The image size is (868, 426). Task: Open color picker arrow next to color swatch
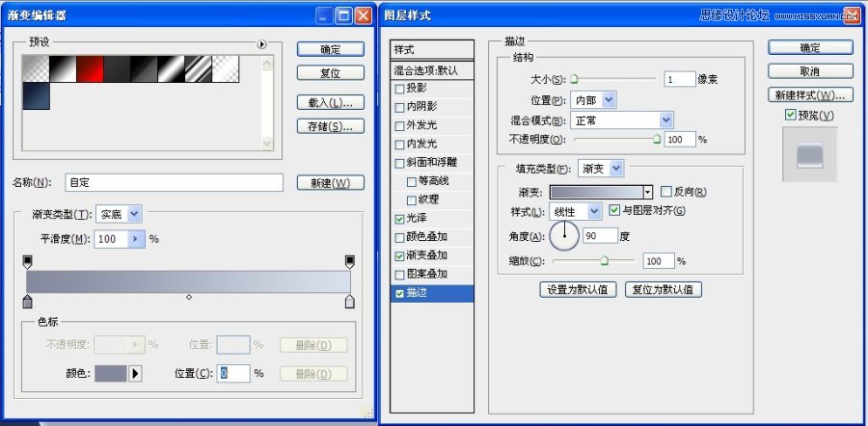point(136,373)
